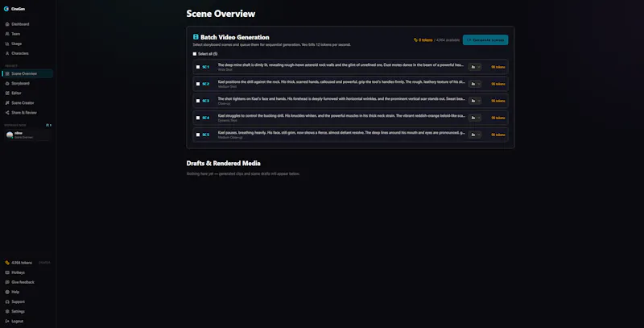Viewport: 644px width, 328px height.
Task: Open the SC5 row dropdown
Action: [x=475, y=135]
